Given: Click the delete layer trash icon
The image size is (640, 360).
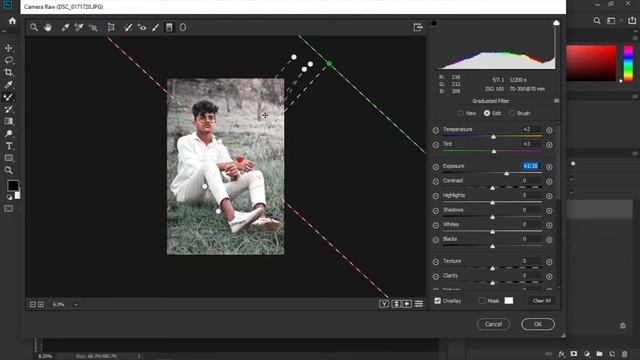Looking at the screenshot, I should (624, 354).
